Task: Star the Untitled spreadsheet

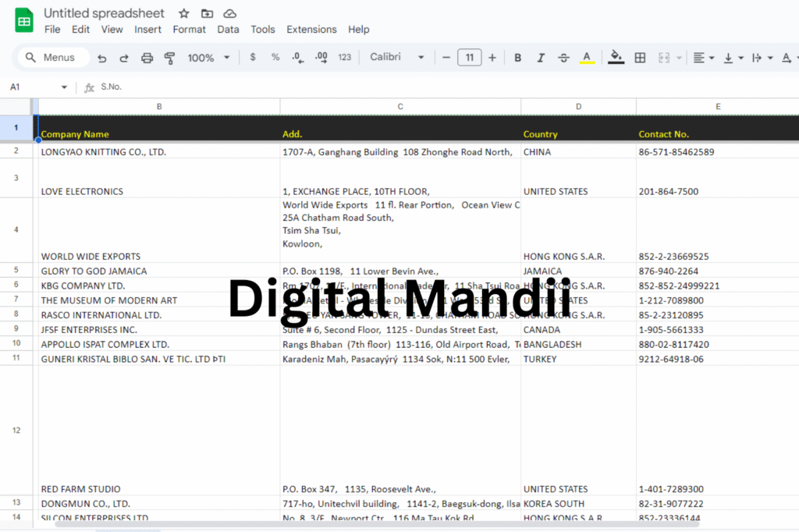Action: coord(184,13)
